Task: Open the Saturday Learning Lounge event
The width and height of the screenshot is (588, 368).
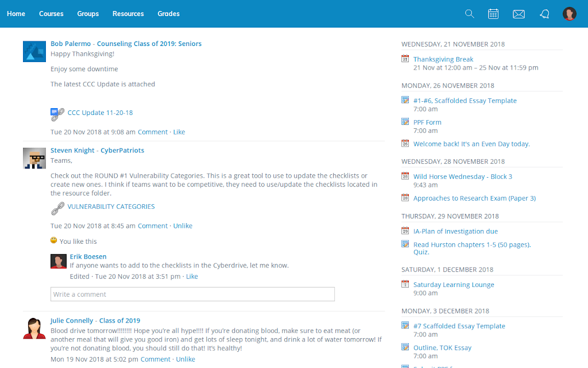Action: (x=454, y=285)
